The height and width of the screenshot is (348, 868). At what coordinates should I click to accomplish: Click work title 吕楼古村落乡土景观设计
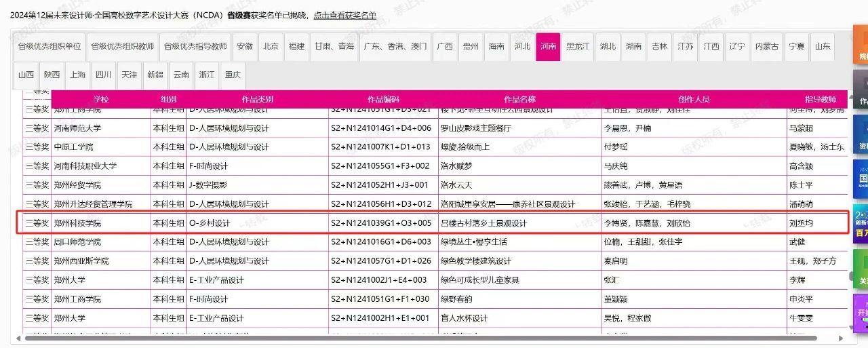pyautogui.click(x=484, y=223)
